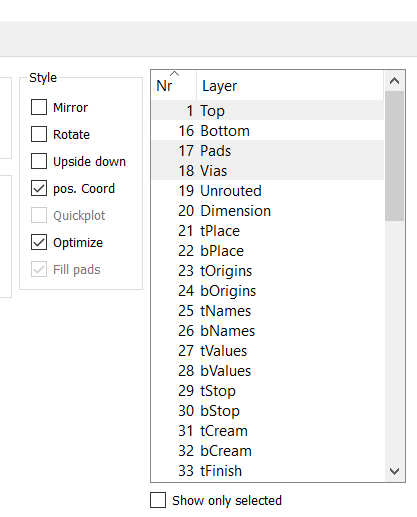Enable the Mirror checkbox
Screen dimensions: 417x517
[39, 107]
